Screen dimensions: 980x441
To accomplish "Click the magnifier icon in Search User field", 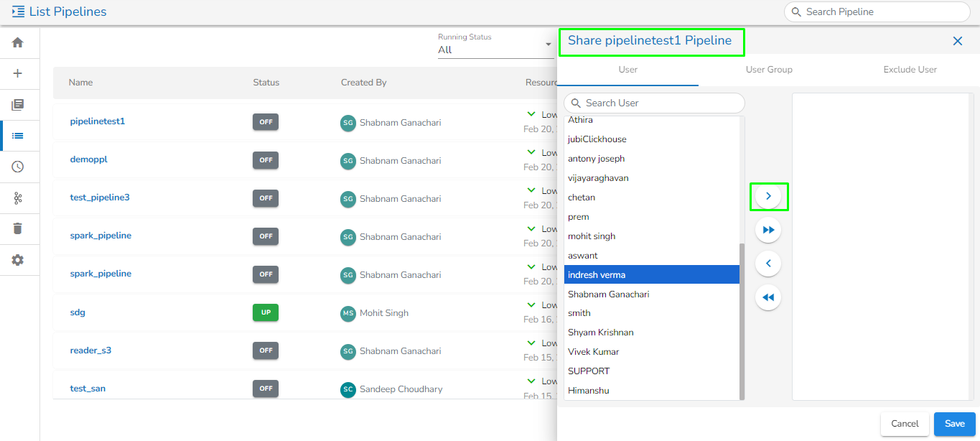I will [576, 103].
